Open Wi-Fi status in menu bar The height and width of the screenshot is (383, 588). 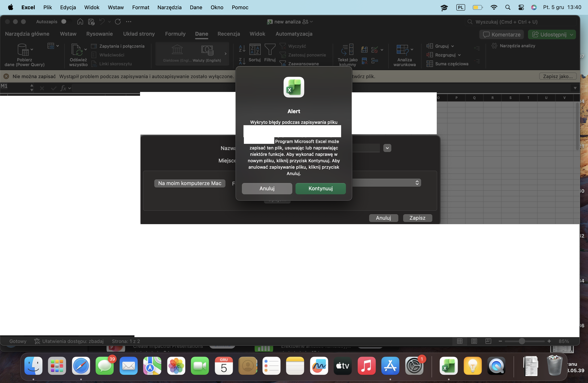coord(494,7)
